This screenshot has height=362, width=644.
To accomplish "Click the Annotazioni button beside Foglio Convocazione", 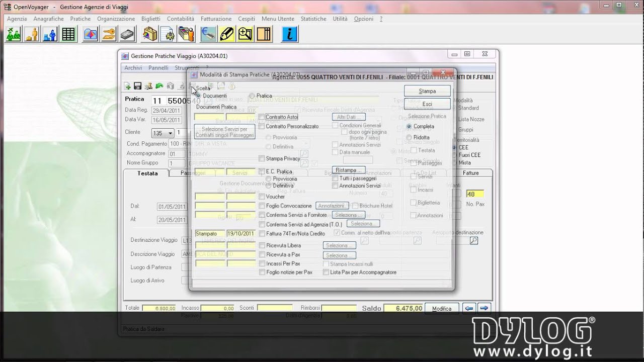I will pos(332,206).
